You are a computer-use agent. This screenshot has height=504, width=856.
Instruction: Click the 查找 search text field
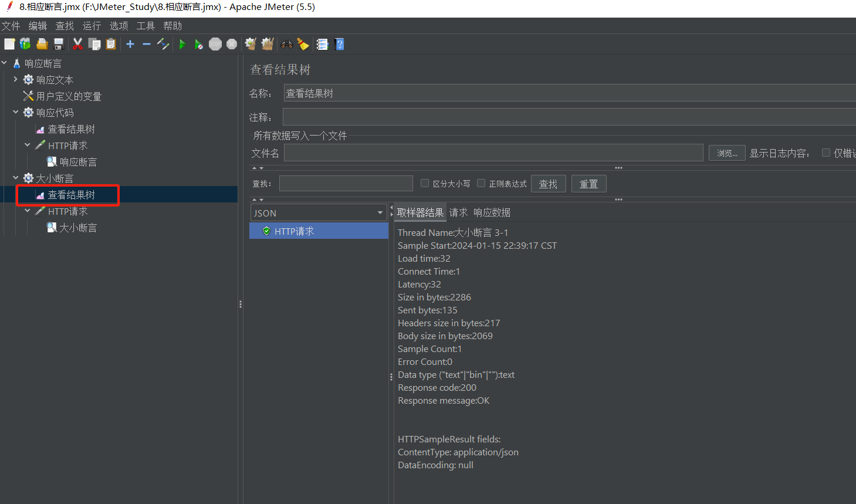tap(346, 183)
